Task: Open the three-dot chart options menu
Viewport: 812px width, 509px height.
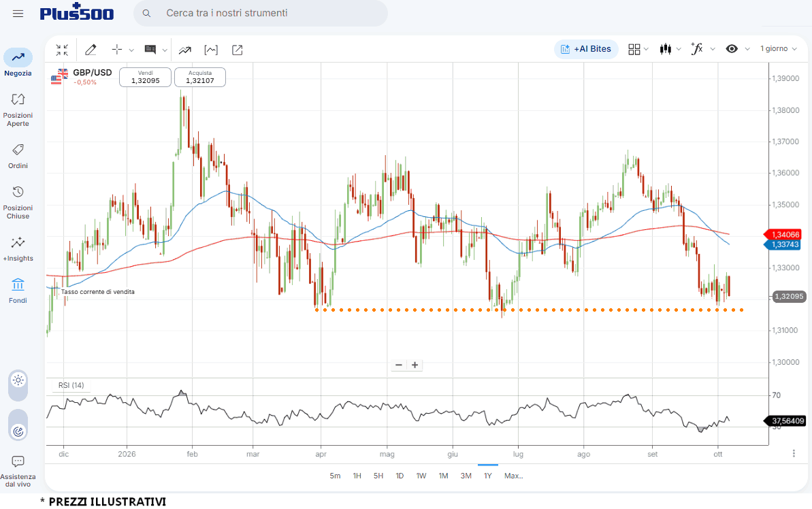Action: pos(794,454)
